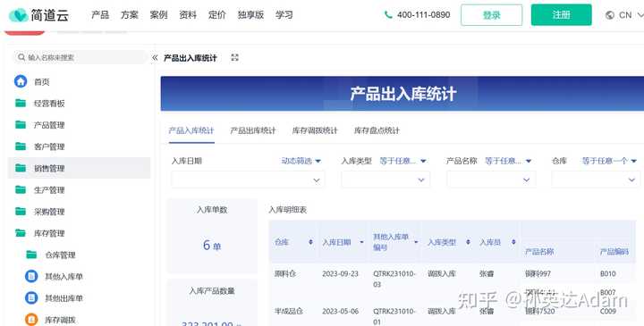Screen dimensions: 644x326
Task: Sort by 仓库 column arrows
Action: point(310,242)
